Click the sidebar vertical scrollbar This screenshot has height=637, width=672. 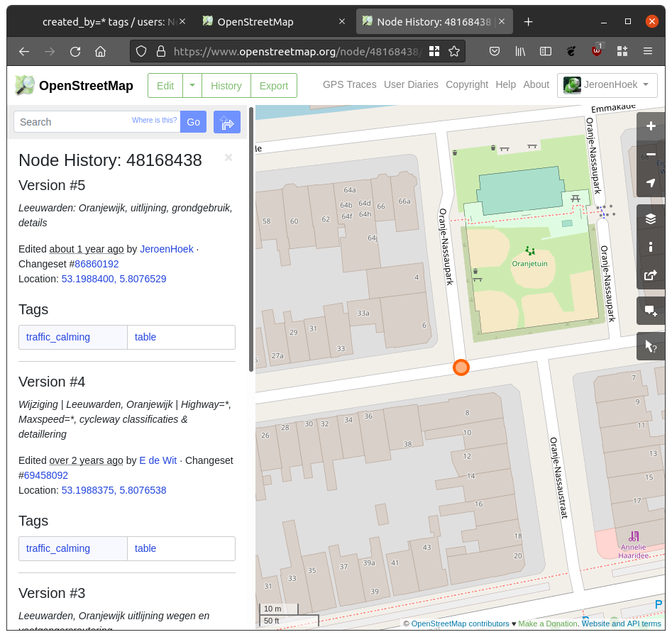pos(250,238)
